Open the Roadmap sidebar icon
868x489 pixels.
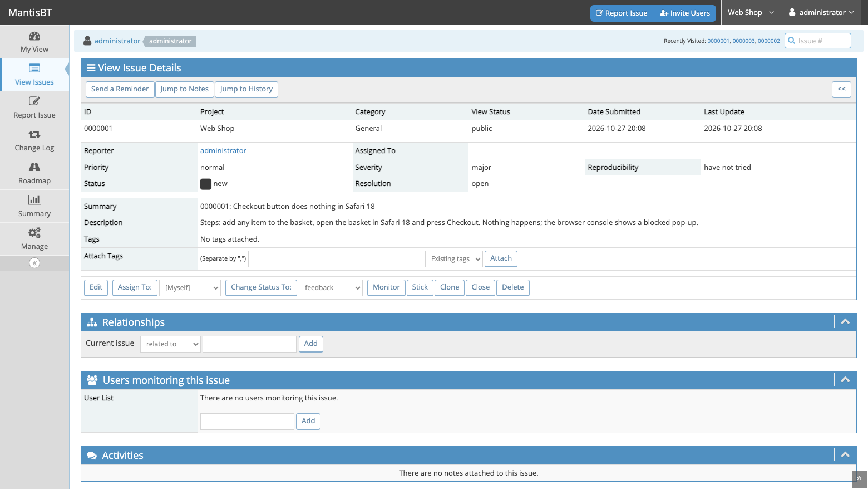pyautogui.click(x=34, y=167)
